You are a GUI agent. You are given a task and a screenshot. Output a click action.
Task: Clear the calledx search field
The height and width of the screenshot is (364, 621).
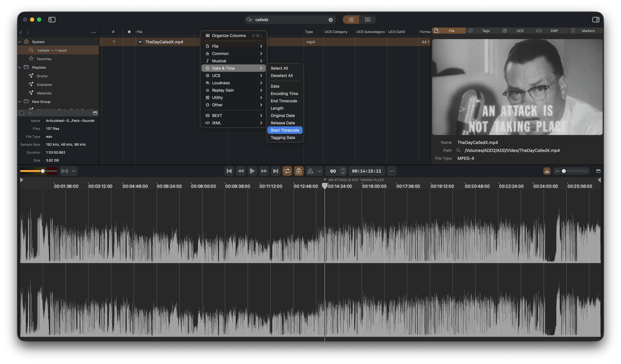coord(330,20)
